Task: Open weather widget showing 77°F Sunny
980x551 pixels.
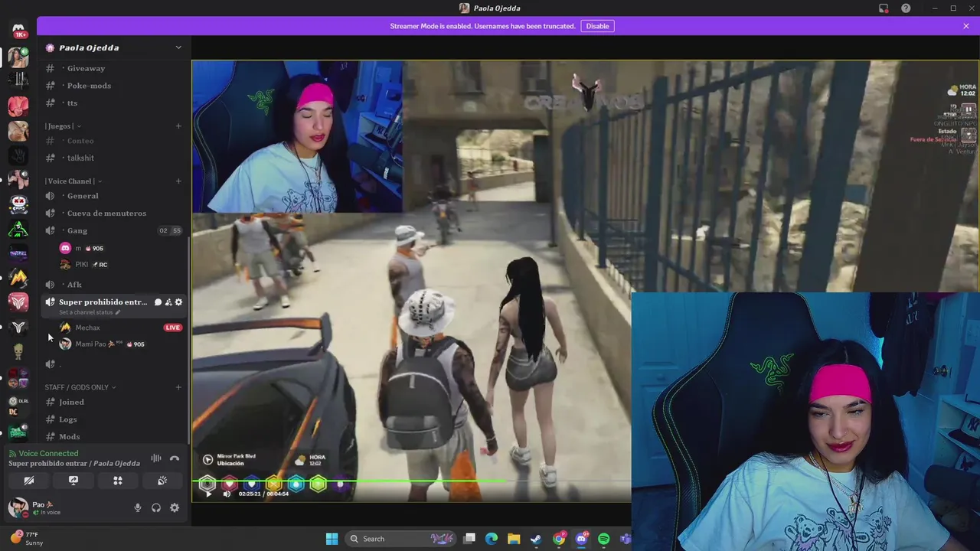Action: [27, 539]
